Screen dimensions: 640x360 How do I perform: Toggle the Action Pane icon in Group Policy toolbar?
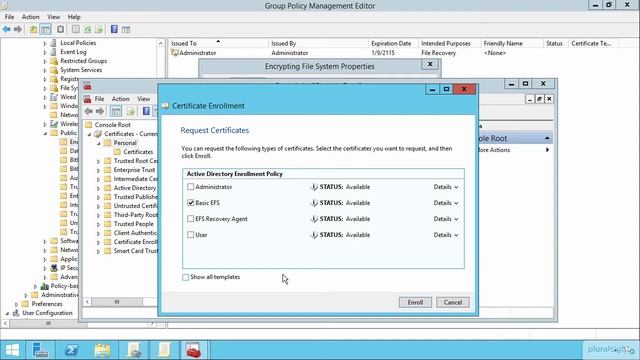126,29
